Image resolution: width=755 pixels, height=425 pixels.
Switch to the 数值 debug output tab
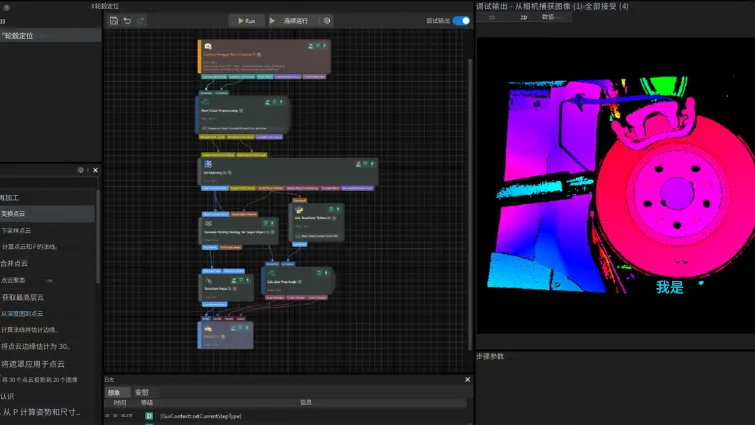548,17
